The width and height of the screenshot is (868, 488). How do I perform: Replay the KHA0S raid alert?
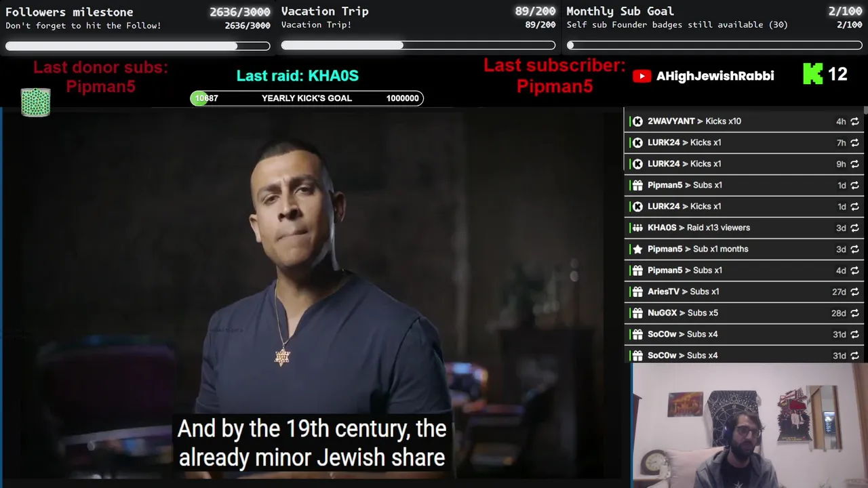pyautogui.click(x=854, y=228)
